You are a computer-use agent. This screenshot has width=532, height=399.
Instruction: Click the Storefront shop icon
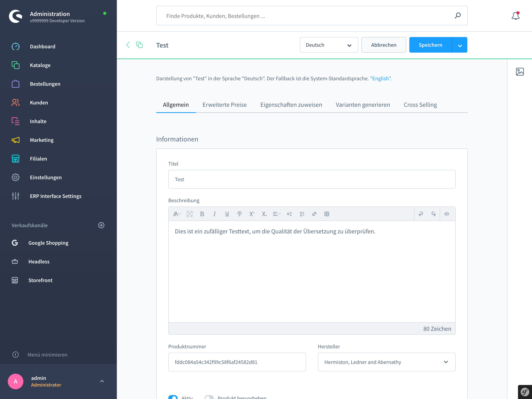[15, 280]
